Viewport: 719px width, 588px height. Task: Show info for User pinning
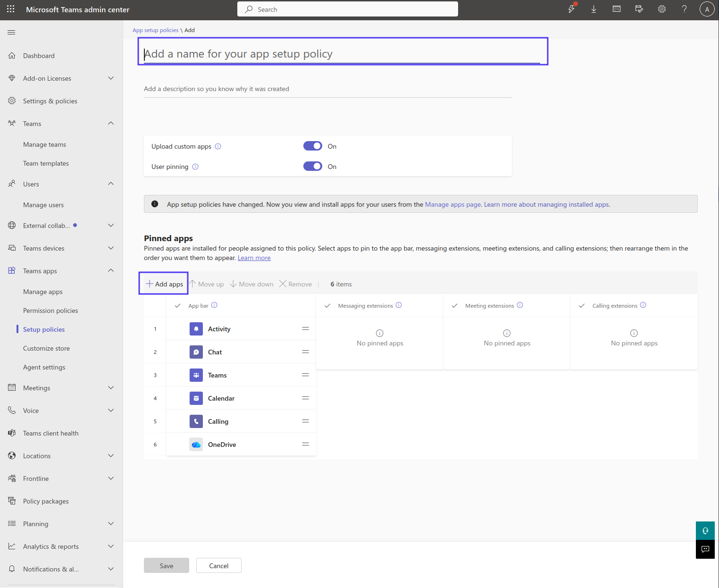tap(195, 167)
